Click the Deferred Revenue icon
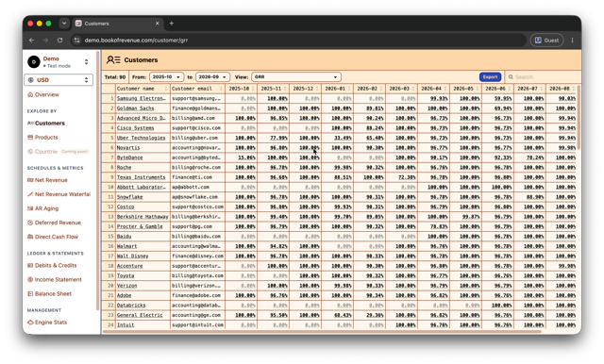 tap(30, 223)
